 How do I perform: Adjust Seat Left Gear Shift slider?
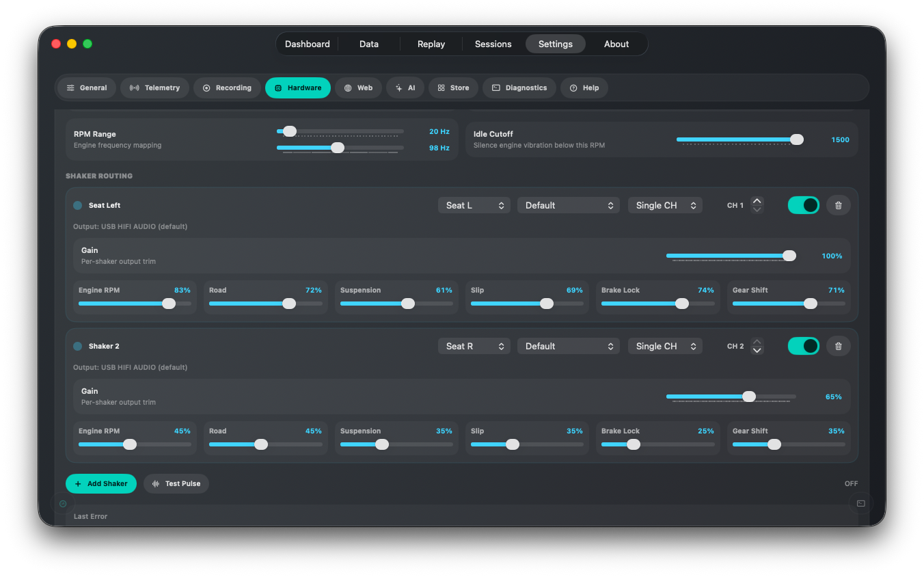click(789, 304)
